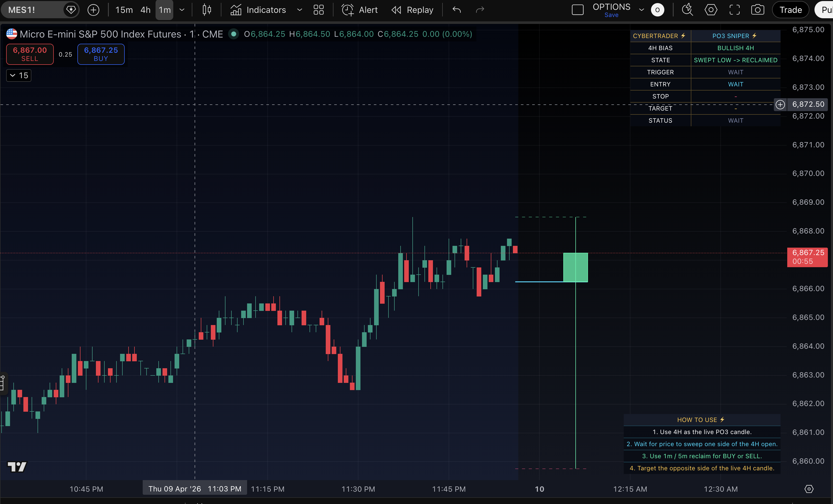Click the undo arrow icon
The width and height of the screenshot is (833, 504).
click(x=456, y=10)
